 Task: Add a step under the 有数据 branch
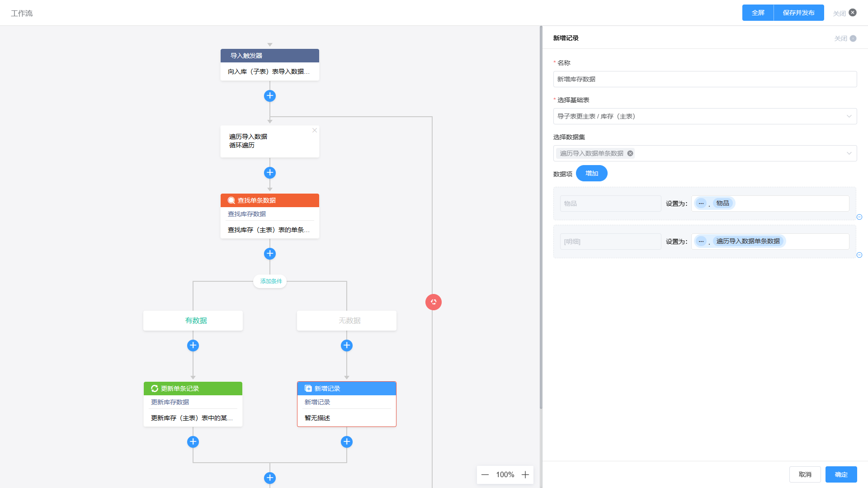(193, 346)
